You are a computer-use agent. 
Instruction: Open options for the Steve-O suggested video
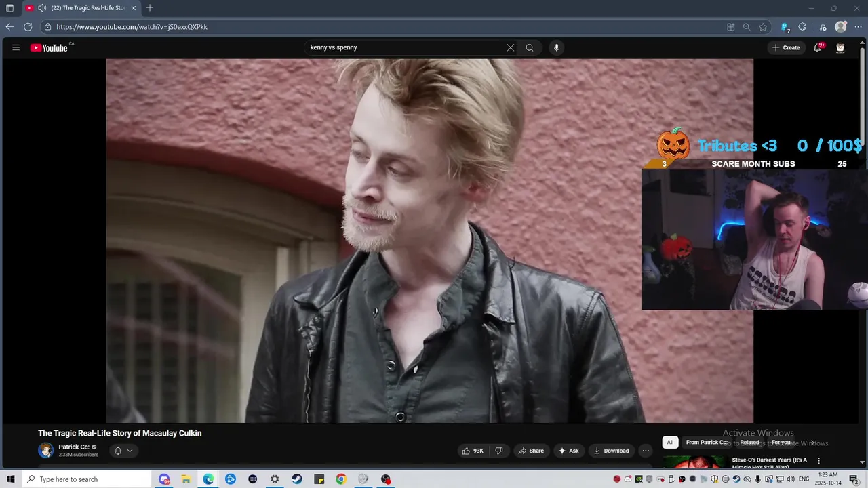coord(819,461)
